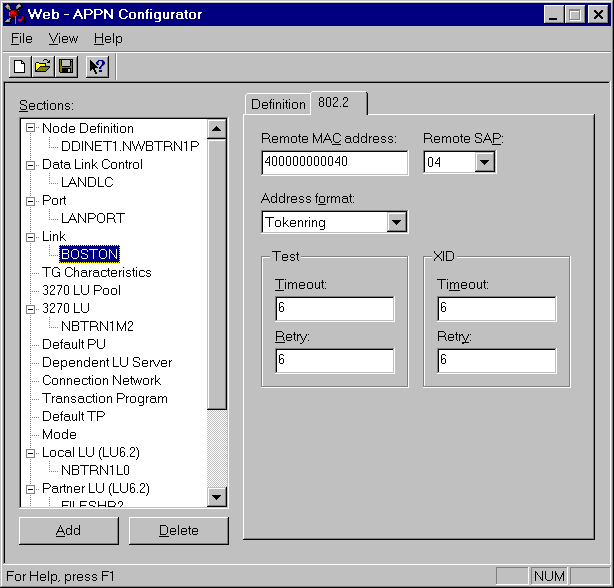The width and height of the screenshot is (614, 588).
Task: Open the View menu
Action: [63, 39]
